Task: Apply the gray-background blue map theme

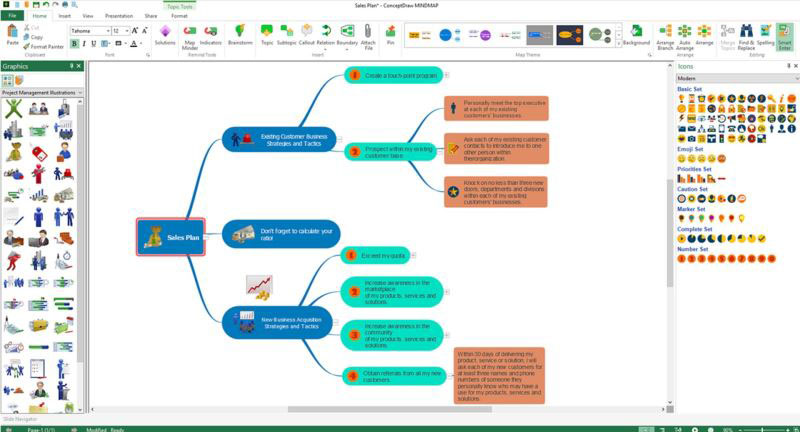Action: pos(540,35)
